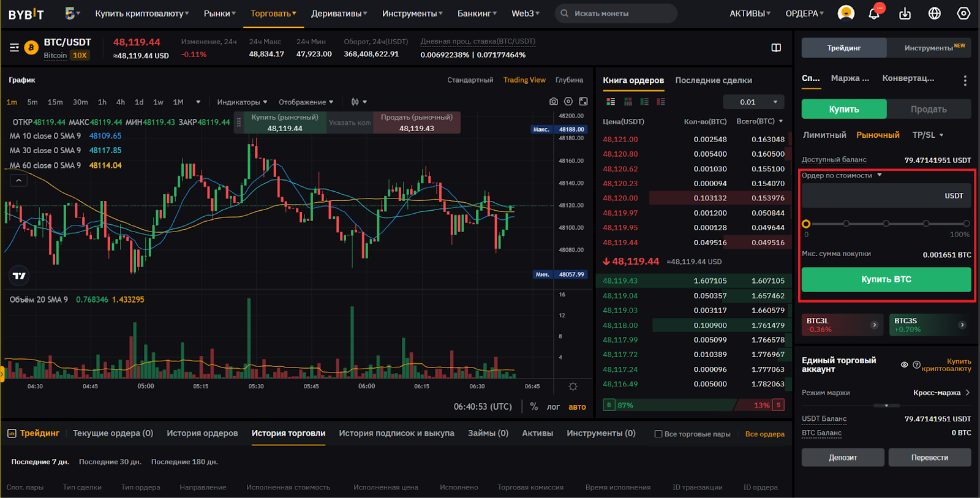Image resolution: width=980 pixels, height=498 pixels.
Task: Click the Bitcoin coin icon
Action: coord(31,48)
